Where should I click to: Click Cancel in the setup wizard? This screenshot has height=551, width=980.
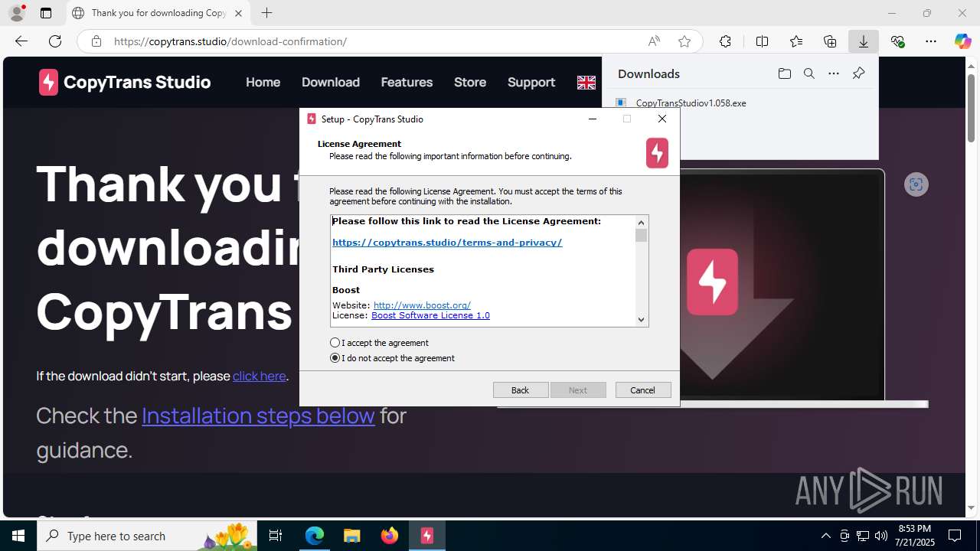coord(643,390)
